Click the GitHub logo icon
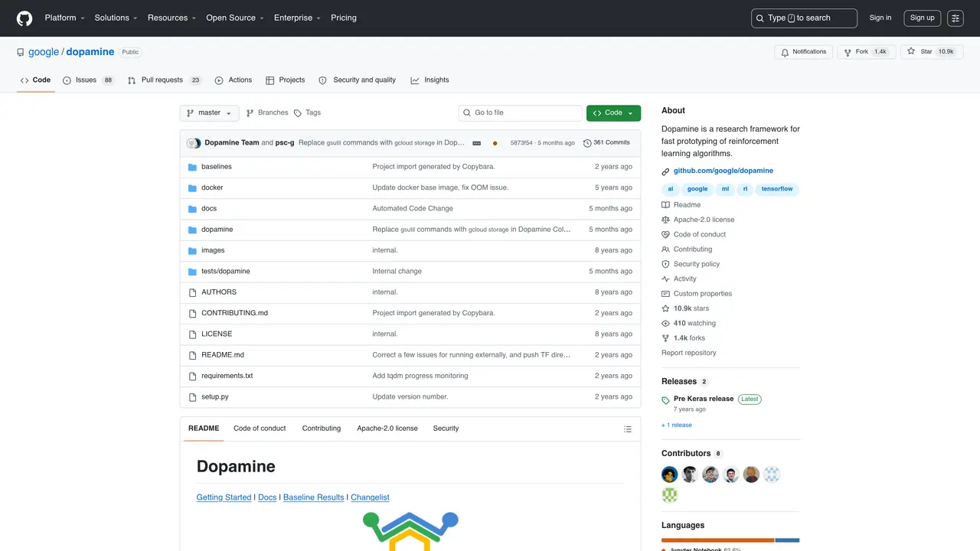This screenshot has width=980, height=551. [24, 18]
